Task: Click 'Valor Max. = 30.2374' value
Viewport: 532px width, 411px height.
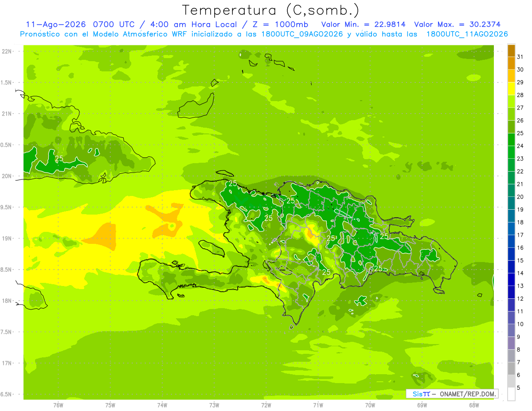Action: coord(458,24)
